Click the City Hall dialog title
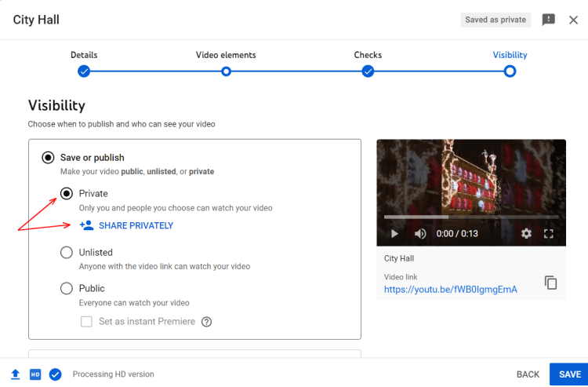This screenshot has height=387, width=588. [36, 20]
